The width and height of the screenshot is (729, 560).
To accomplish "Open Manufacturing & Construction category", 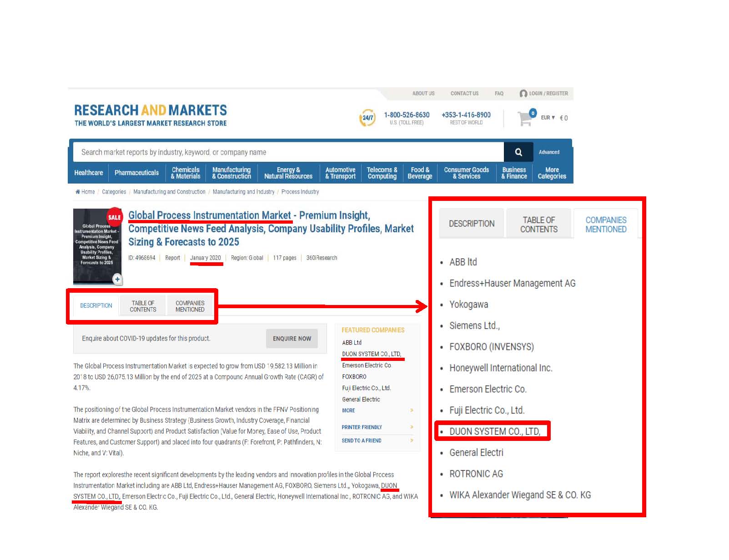I will (231, 173).
